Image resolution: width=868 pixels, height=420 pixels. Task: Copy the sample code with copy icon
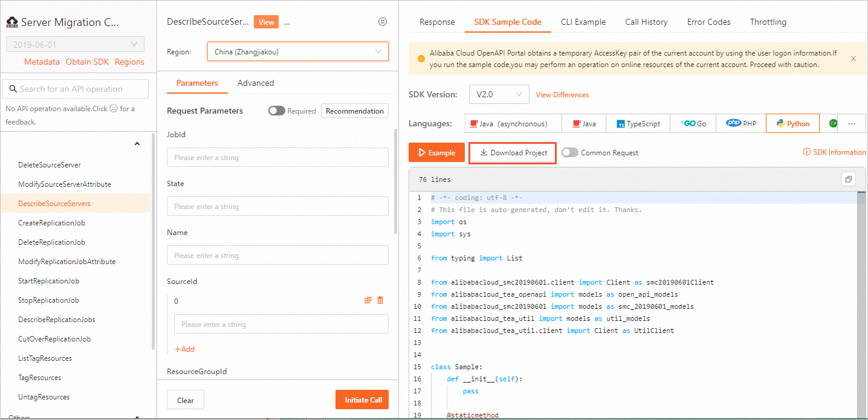(x=848, y=179)
